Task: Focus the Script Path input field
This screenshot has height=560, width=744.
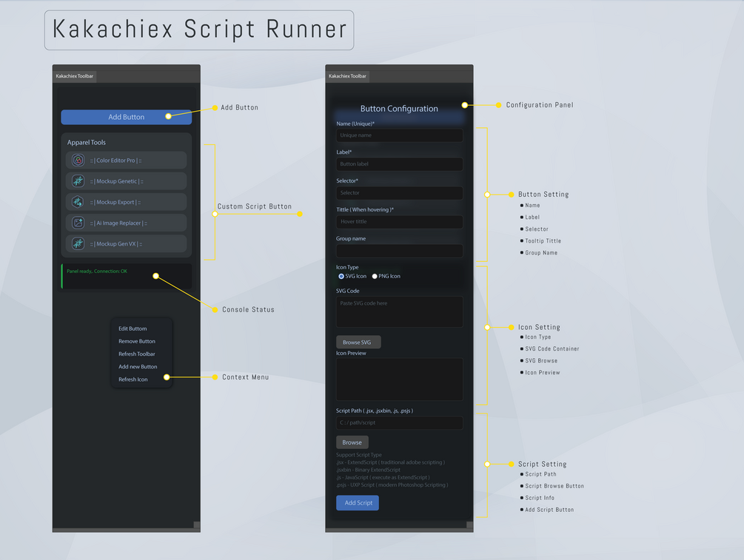Action: pos(400,423)
